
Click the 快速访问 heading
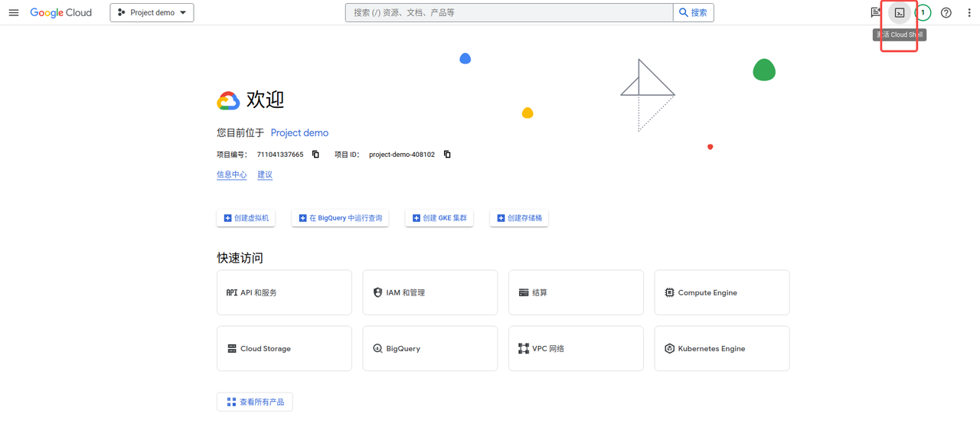240,258
